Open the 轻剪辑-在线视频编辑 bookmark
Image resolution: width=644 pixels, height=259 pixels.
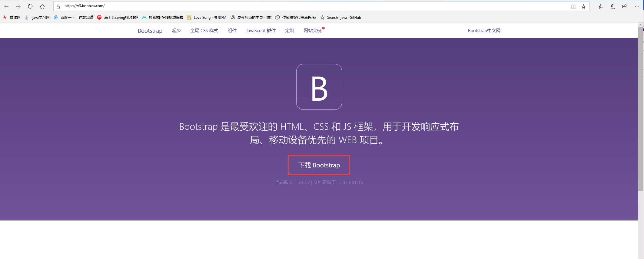[162, 18]
